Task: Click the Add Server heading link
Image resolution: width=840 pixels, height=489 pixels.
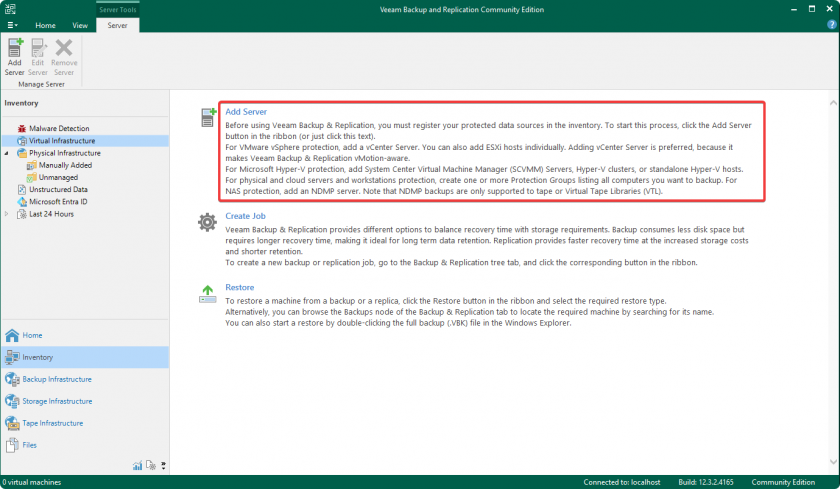Action: [x=245, y=112]
